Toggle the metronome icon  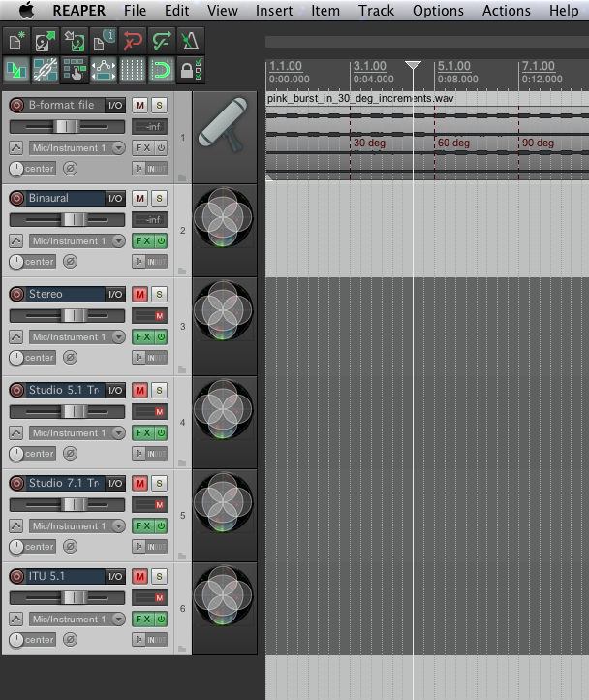190,41
